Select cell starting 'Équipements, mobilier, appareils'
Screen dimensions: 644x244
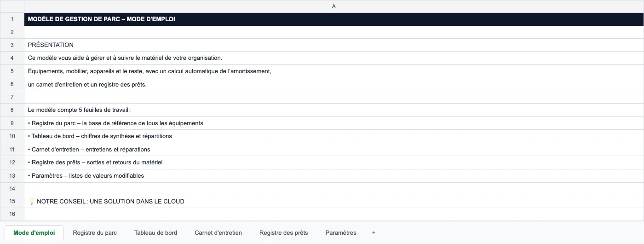333,71
